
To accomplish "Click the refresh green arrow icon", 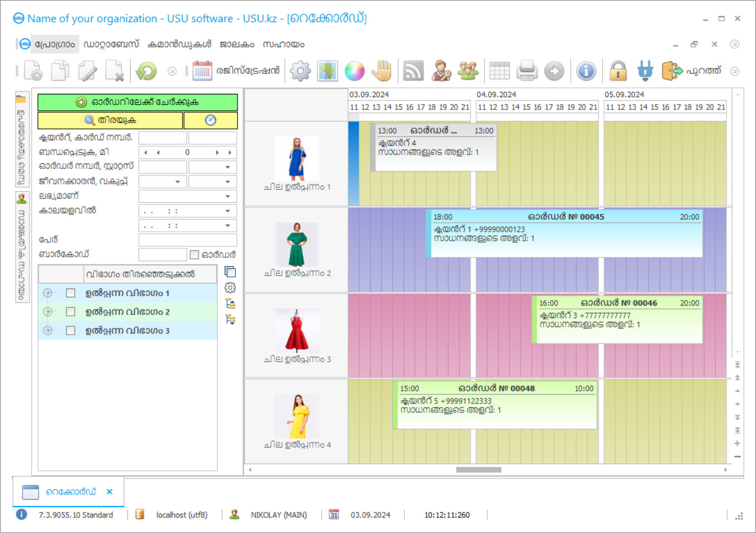I will 146,71.
